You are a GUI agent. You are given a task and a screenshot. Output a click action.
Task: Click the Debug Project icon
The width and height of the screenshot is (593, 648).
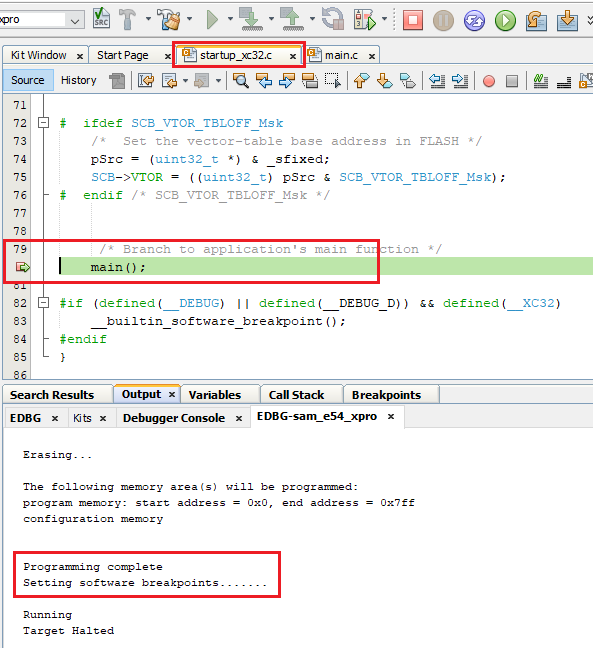pos(364,19)
